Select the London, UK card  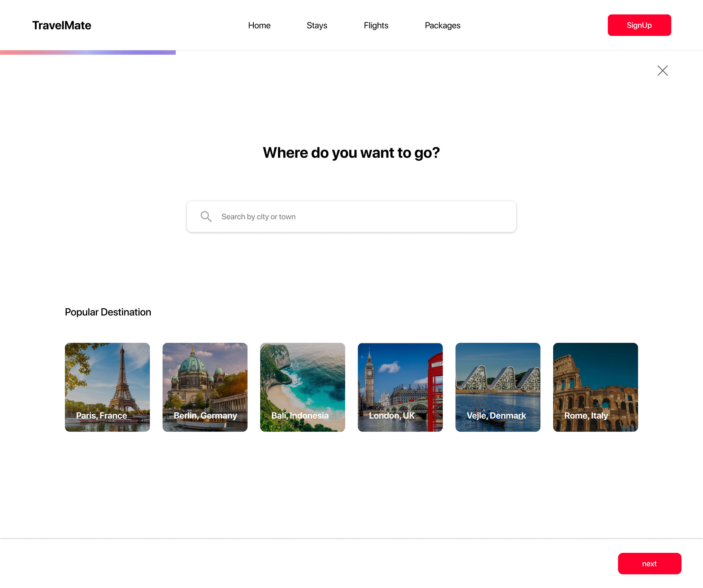click(x=400, y=387)
